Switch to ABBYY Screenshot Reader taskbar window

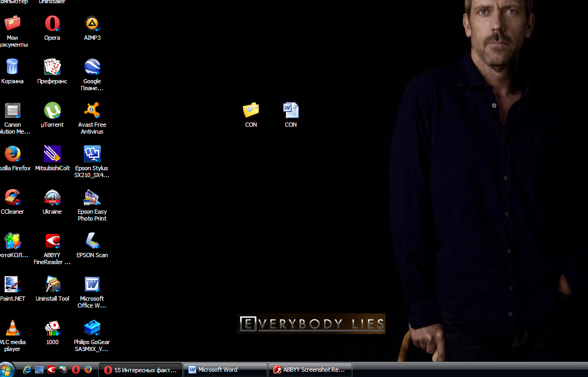[x=310, y=370]
